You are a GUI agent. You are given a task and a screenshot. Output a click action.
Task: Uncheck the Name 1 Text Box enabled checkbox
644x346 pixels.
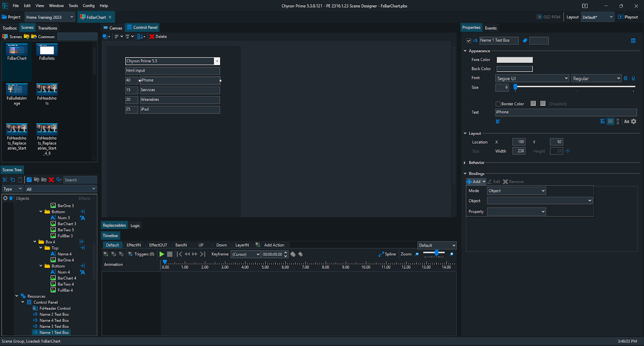point(469,41)
